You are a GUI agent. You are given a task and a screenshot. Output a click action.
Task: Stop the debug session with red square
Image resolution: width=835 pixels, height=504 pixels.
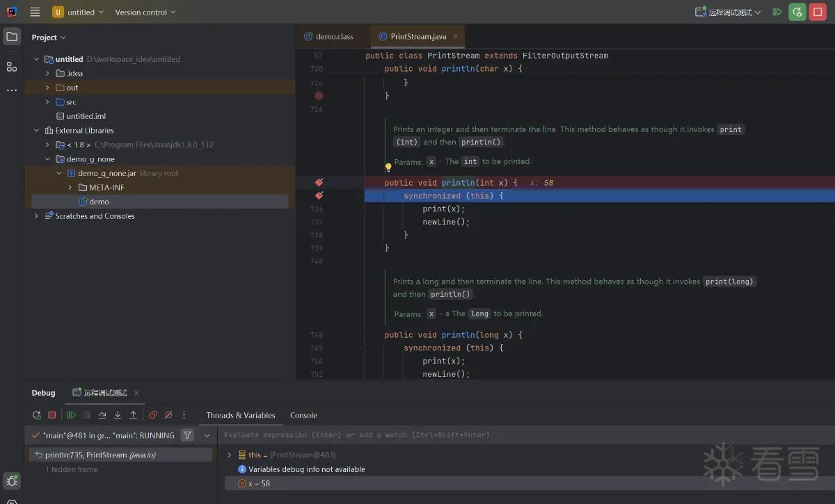[51, 415]
